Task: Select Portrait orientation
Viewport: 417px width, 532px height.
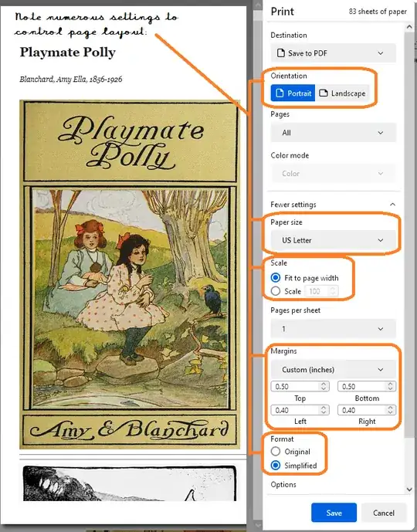Action: (x=293, y=93)
